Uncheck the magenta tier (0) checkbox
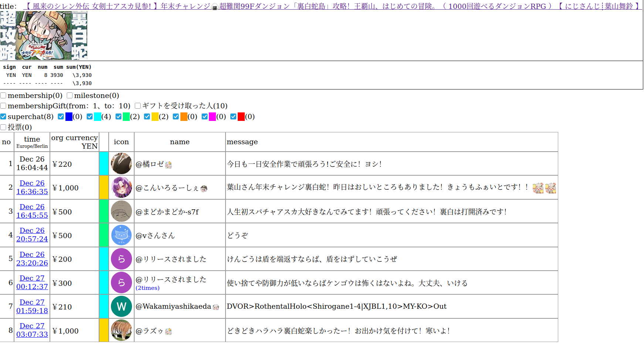This screenshot has height=352, width=644. [x=204, y=116]
